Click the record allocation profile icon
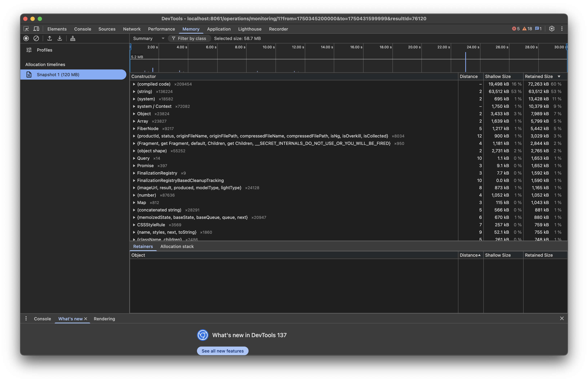588x382 pixels. pyautogui.click(x=26, y=38)
